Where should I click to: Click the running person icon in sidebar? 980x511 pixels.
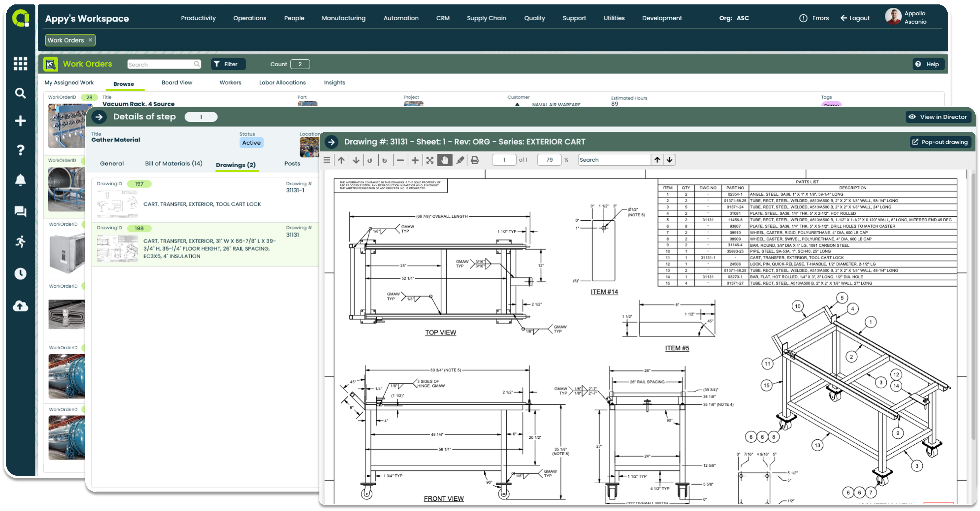tap(20, 242)
